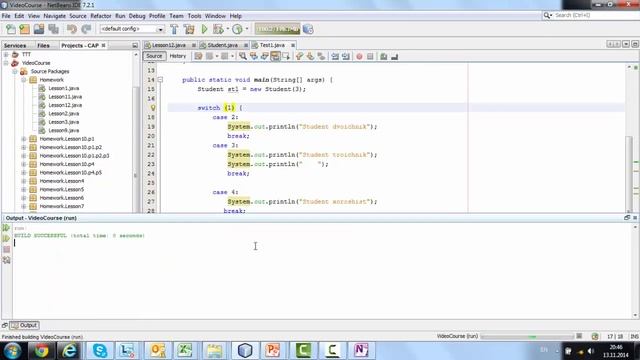Viewport: 640px width, 360px height.
Task: Click the garbage collection icon beside memory bar
Action: point(308,29)
